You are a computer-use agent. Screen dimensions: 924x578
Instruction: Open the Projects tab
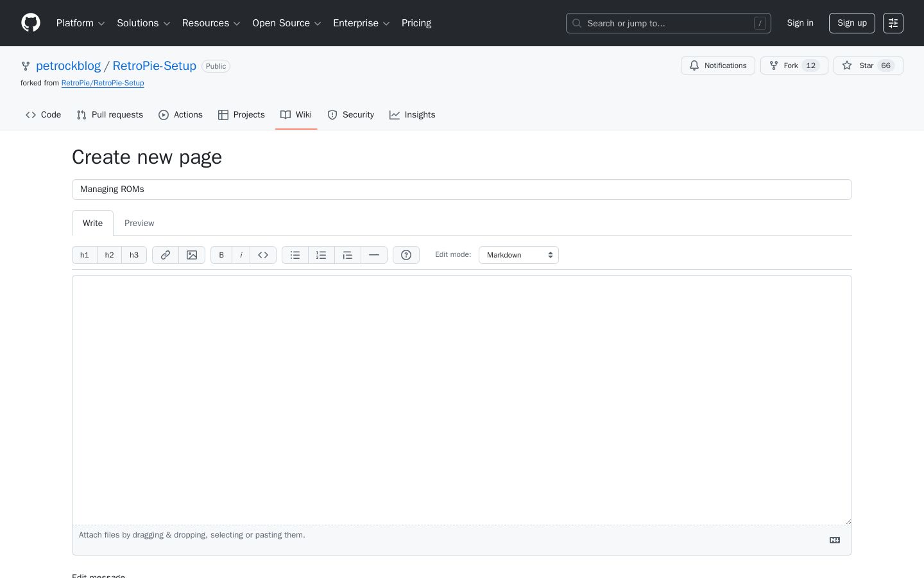click(x=241, y=115)
